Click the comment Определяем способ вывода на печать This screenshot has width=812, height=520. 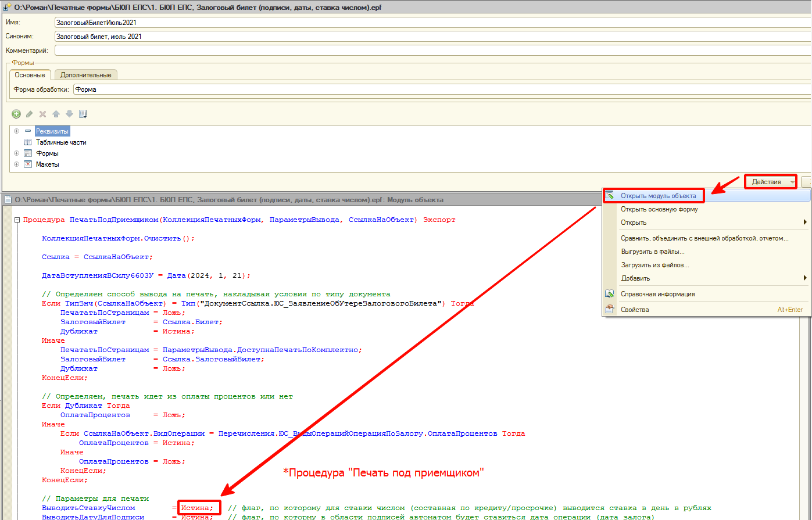pyautogui.click(x=216, y=294)
